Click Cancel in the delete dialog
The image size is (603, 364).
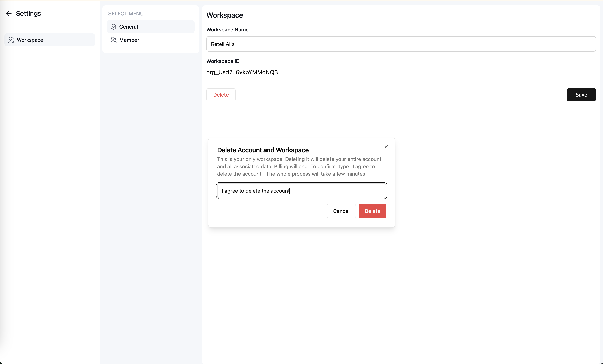pos(341,211)
